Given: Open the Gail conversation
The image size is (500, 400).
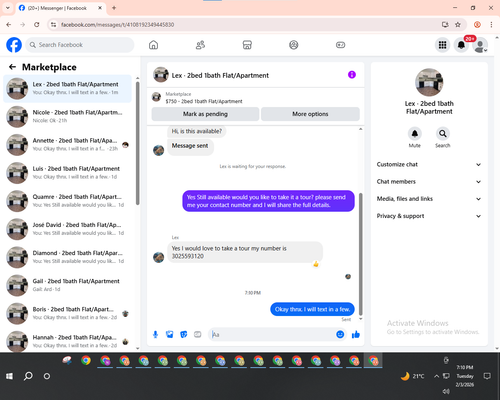Looking at the screenshot, I should (x=67, y=285).
